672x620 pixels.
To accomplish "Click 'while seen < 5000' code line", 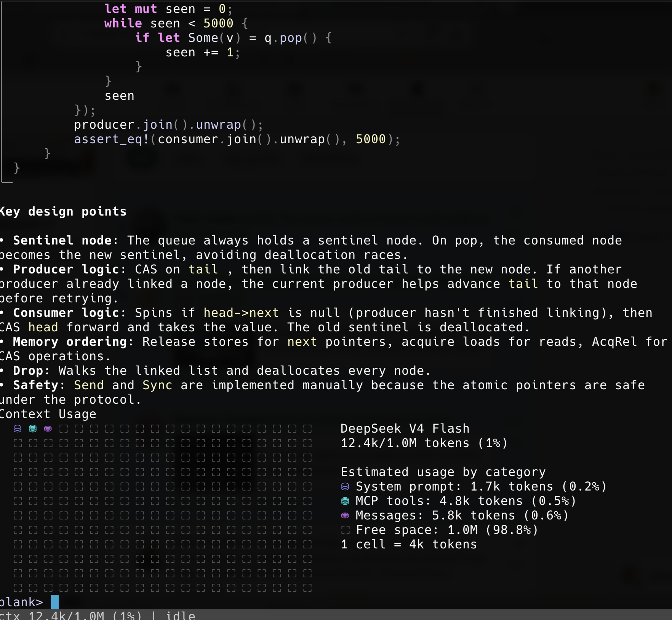I will click(176, 23).
